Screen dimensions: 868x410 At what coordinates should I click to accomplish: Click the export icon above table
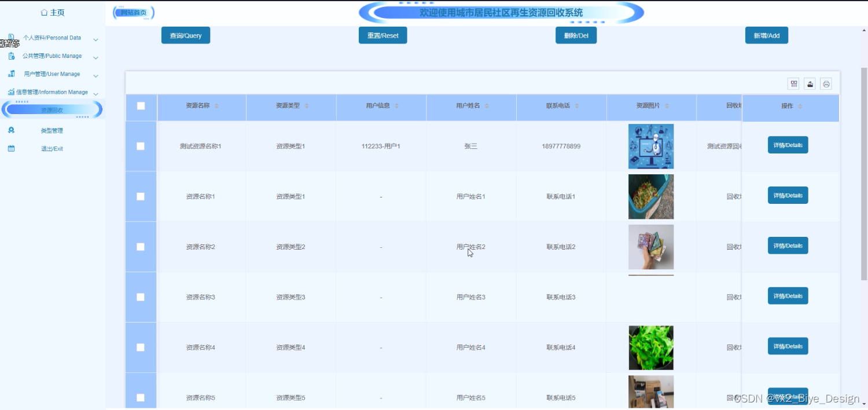coord(810,84)
